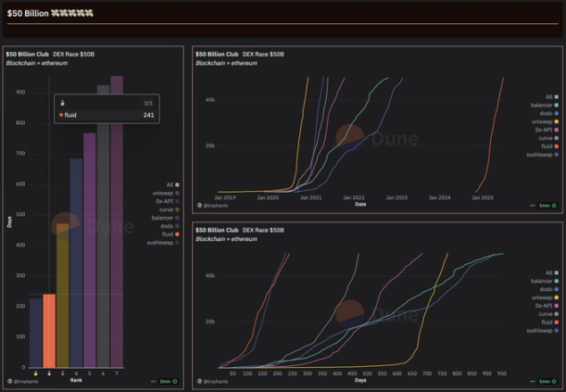566x392 pixels.
Task: Toggle 0x-API in the Days chart legend
Action: (x=547, y=306)
